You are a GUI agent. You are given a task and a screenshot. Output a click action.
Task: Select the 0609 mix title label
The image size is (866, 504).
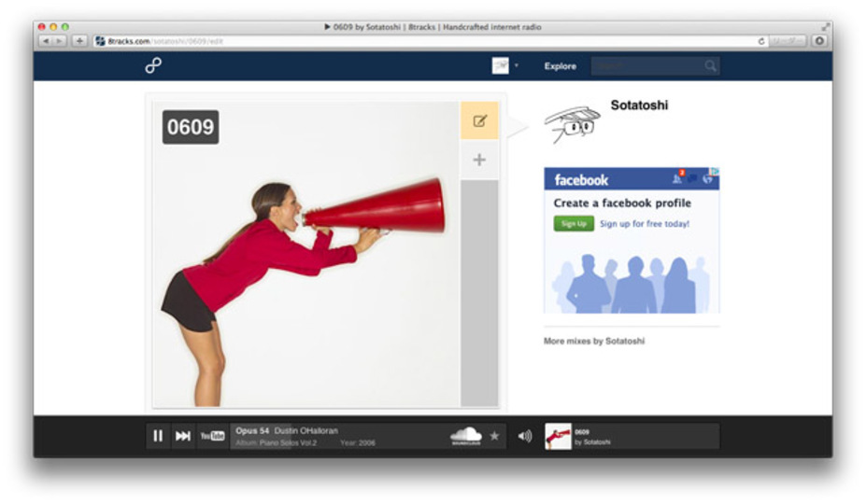(x=191, y=127)
